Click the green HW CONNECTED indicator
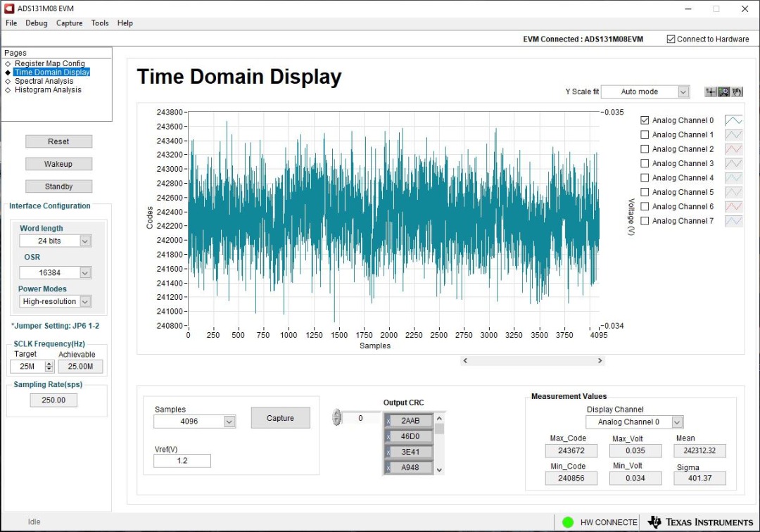Screen dimensions: 760x532 (x=567, y=521)
